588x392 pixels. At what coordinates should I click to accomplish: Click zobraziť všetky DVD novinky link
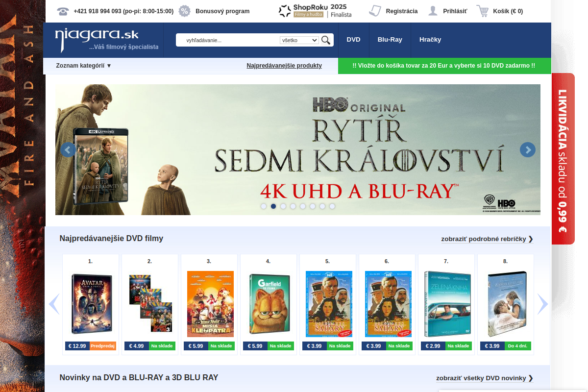pos(485,378)
